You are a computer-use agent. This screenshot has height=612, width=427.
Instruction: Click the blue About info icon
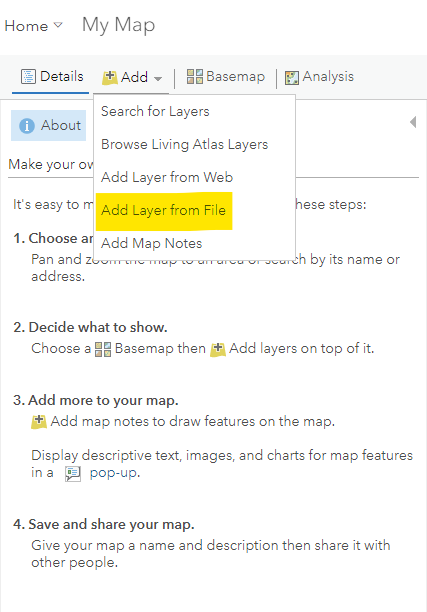click(x=27, y=126)
